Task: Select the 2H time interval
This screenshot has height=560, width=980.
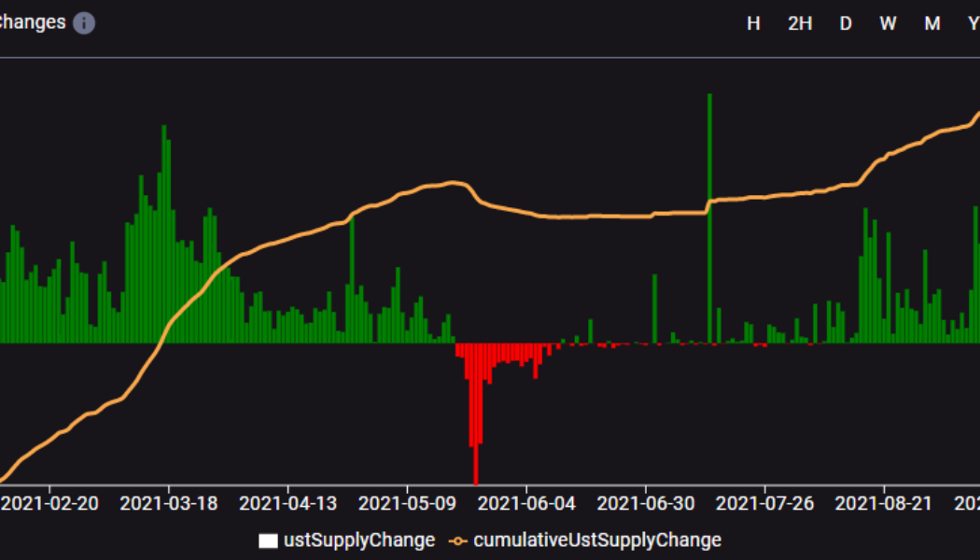Action: click(x=800, y=24)
